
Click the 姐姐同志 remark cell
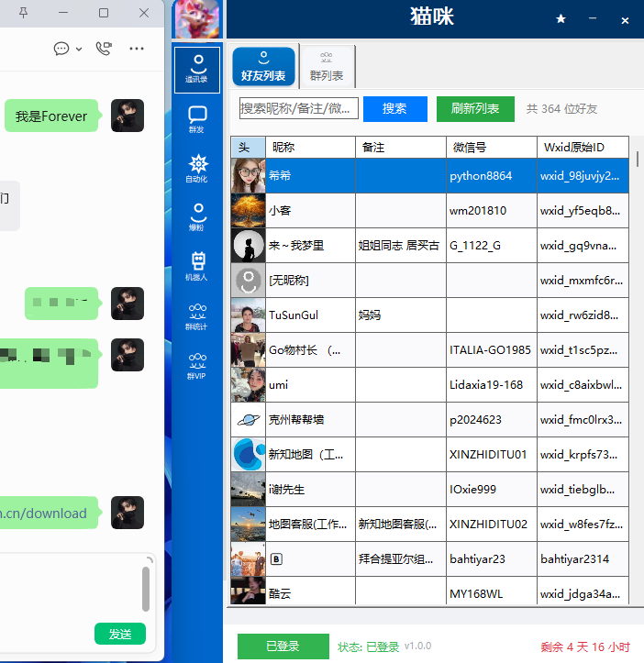[401, 245]
